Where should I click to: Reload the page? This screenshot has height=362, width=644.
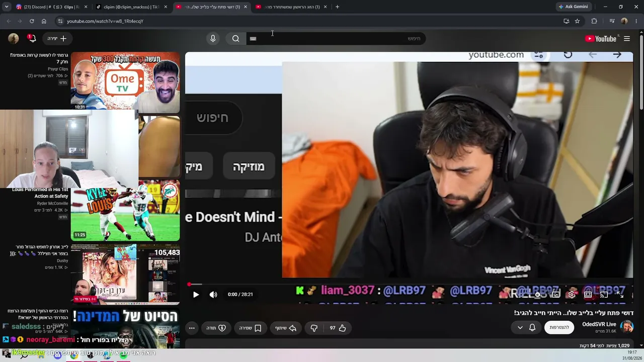click(32, 21)
